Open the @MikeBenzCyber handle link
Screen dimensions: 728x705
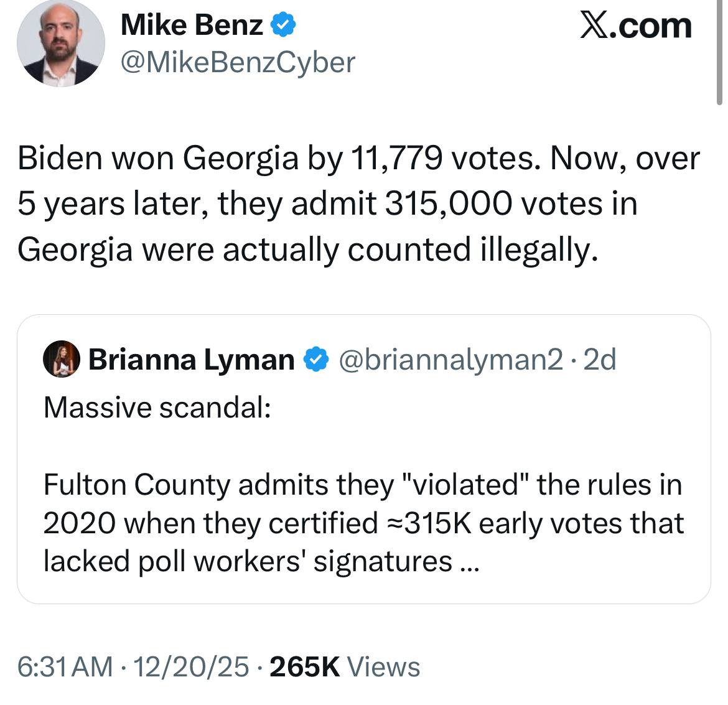tap(237, 62)
